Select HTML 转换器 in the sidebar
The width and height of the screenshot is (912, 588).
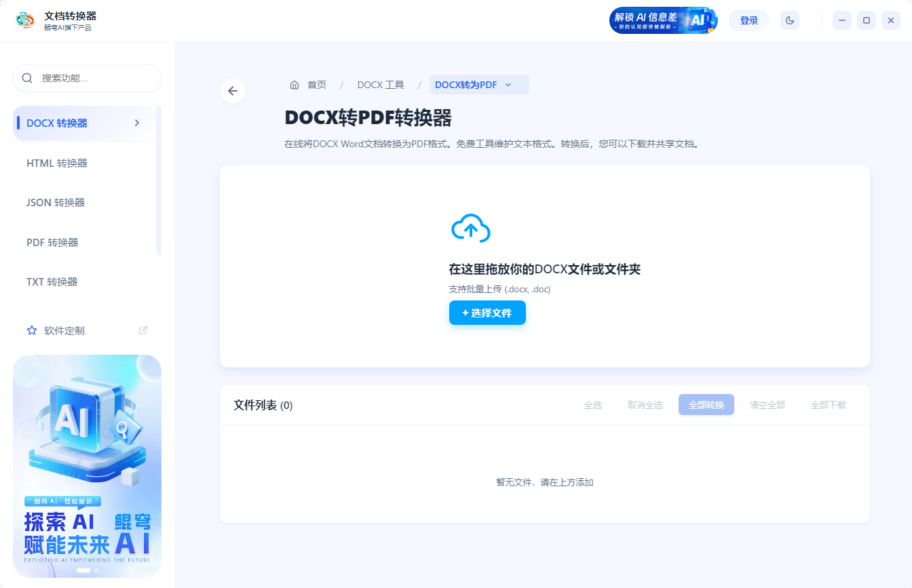(56, 163)
